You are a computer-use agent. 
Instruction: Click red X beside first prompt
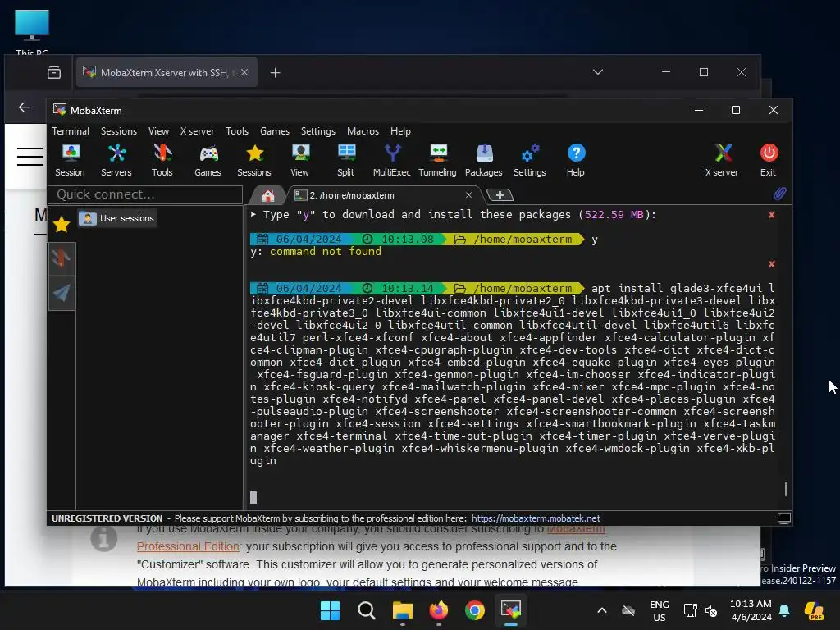[x=771, y=215]
